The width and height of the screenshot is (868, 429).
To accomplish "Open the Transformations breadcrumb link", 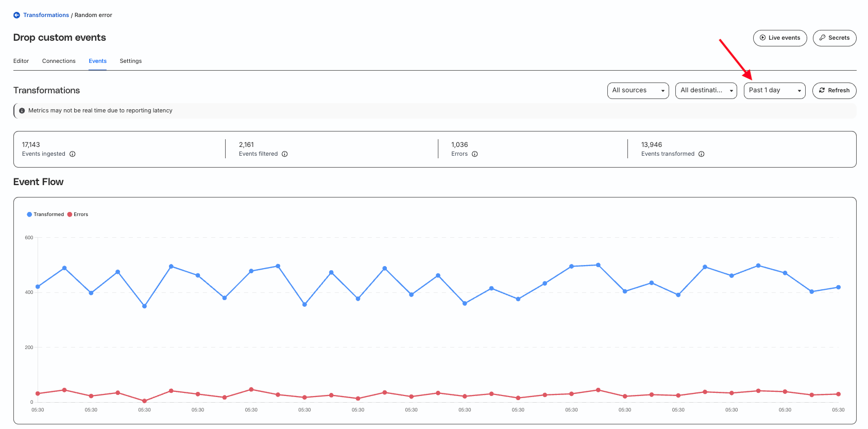I will click(46, 15).
